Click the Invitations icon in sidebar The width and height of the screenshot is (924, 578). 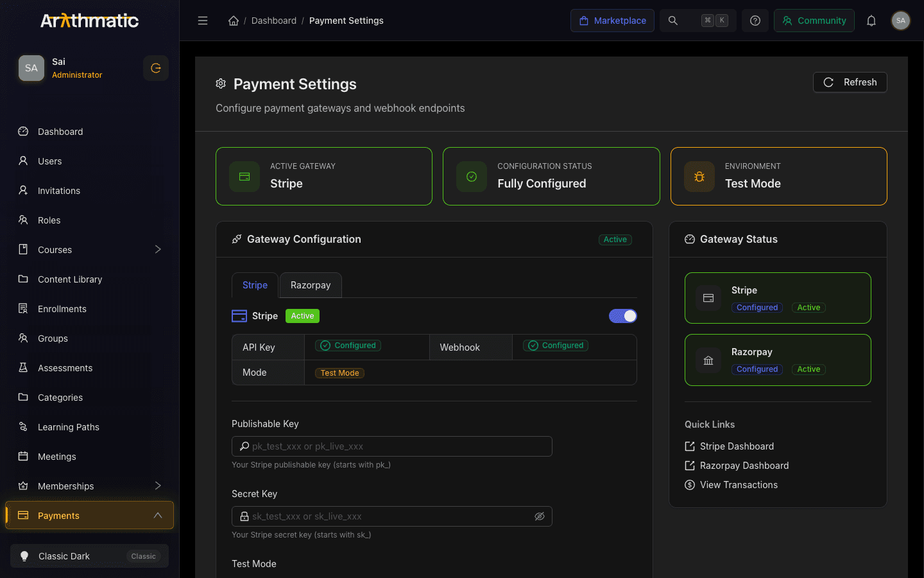[23, 191]
